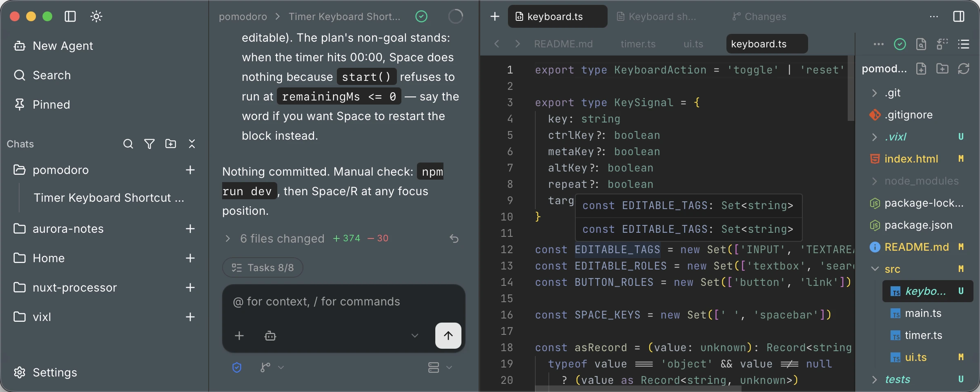
Task: Switch the light/dark theme sun icon
Action: 96,16
